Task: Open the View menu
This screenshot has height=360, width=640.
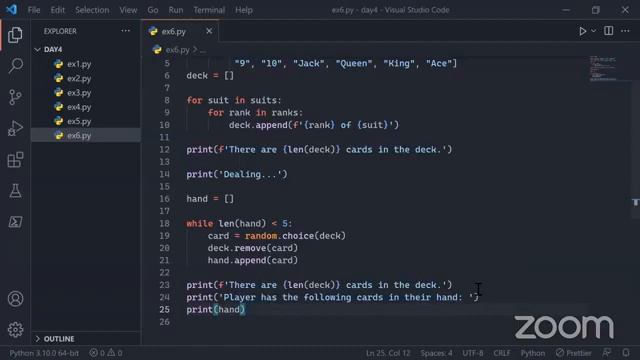Action: click(x=128, y=10)
